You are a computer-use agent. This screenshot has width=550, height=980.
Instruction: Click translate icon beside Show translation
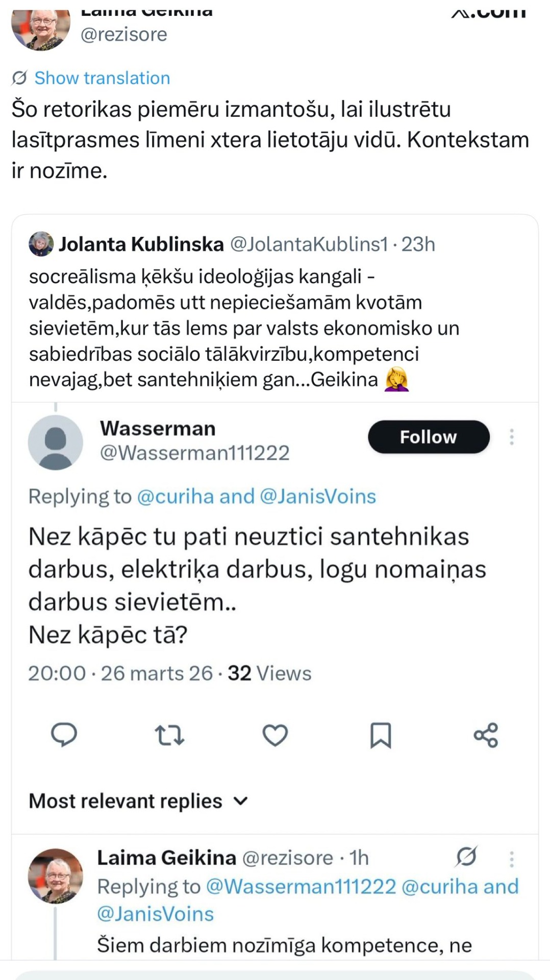[x=19, y=78]
